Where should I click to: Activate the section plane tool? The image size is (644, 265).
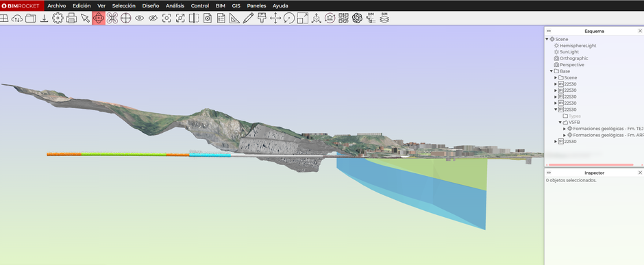tap(194, 18)
